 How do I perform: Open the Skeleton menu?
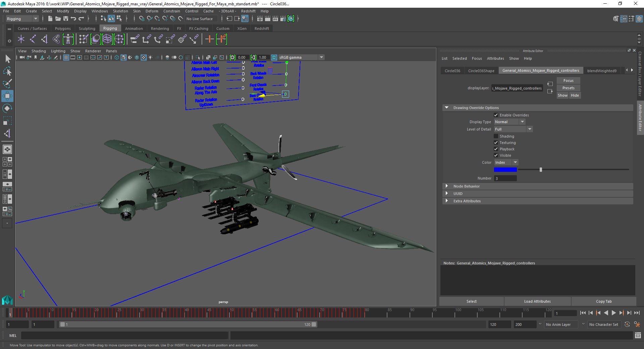click(x=120, y=11)
